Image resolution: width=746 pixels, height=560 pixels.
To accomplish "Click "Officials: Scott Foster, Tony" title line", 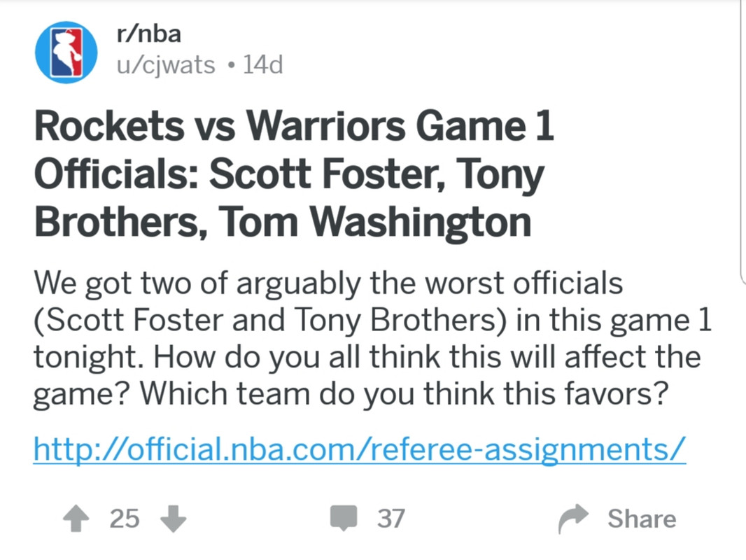I will [x=289, y=174].
